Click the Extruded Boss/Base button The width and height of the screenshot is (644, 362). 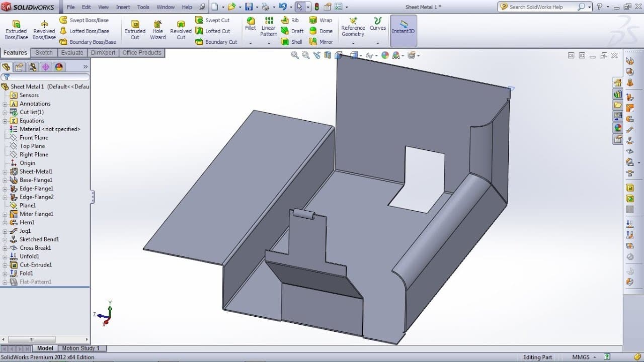click(x=16, y=30)
